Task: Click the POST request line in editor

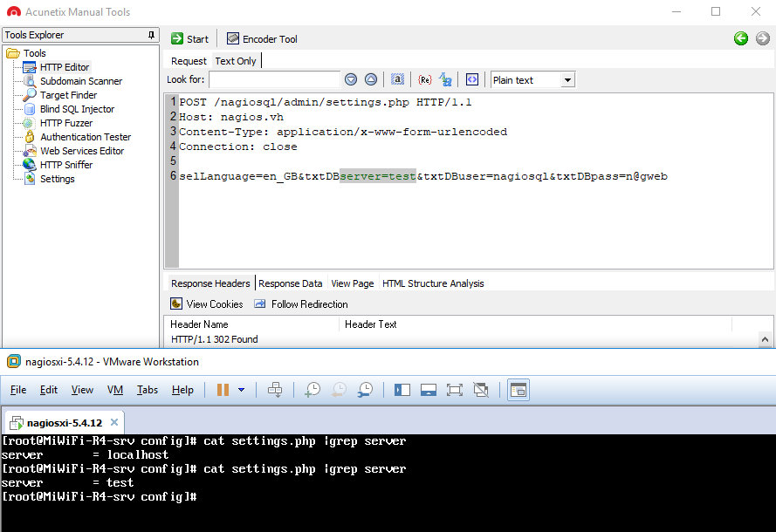Action: [325, 102]
